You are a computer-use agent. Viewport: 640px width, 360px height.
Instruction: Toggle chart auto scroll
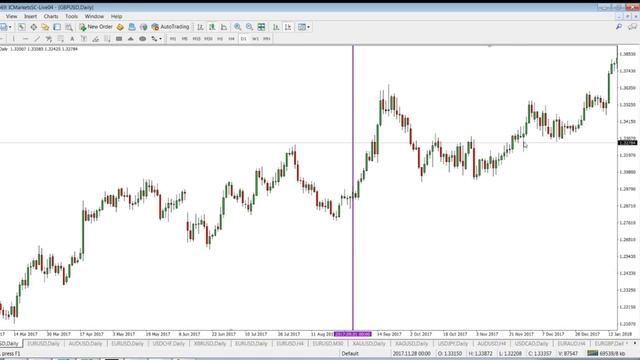click(276, 27)
